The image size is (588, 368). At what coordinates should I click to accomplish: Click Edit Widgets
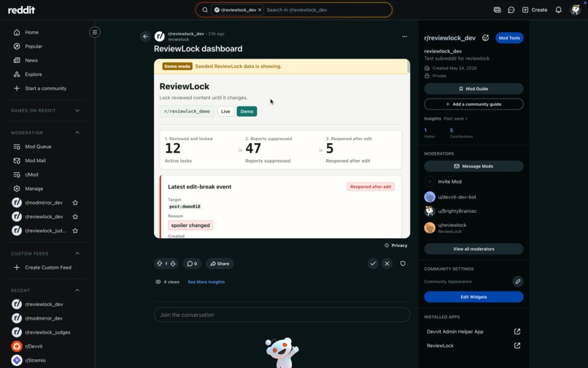tap(473, 296)
